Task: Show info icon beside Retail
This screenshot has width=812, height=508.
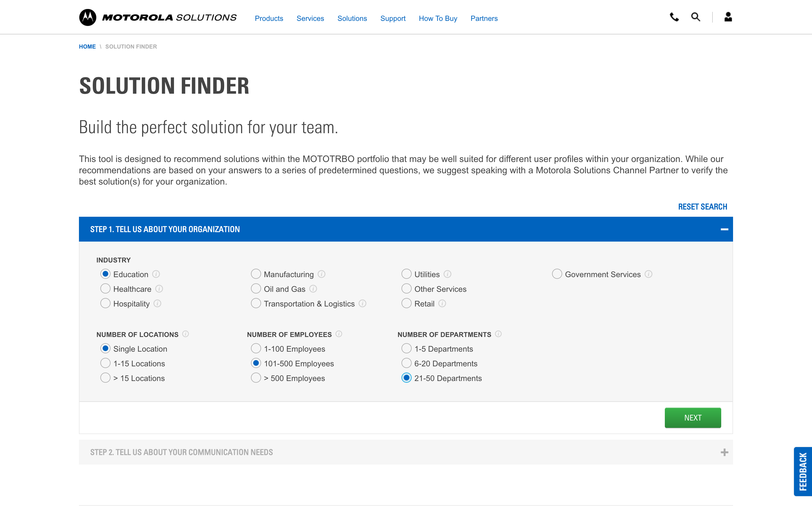Action: (442, 304)
